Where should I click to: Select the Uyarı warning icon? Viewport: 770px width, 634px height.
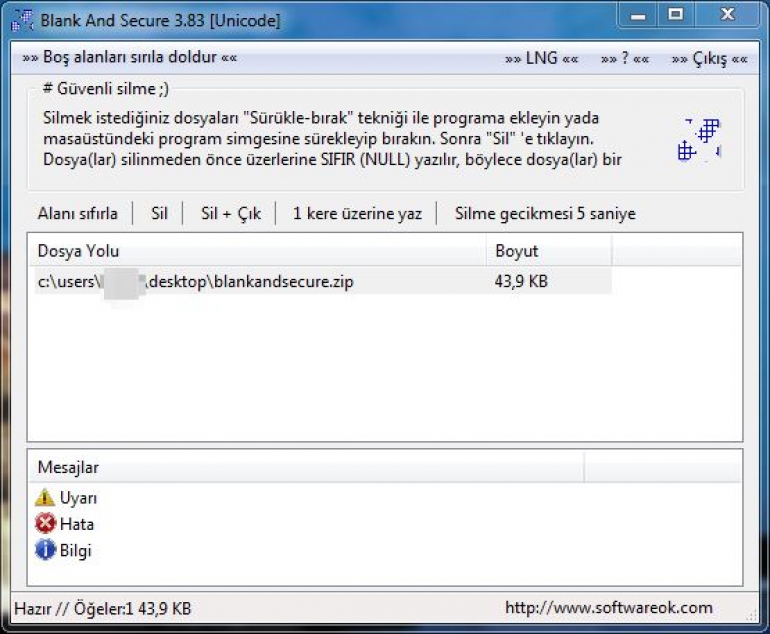(x=45, y=497)
